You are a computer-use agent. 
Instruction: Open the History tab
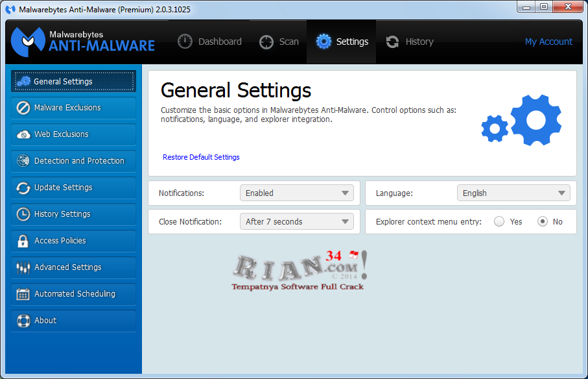pyautogui.click(x=409, y=41)
